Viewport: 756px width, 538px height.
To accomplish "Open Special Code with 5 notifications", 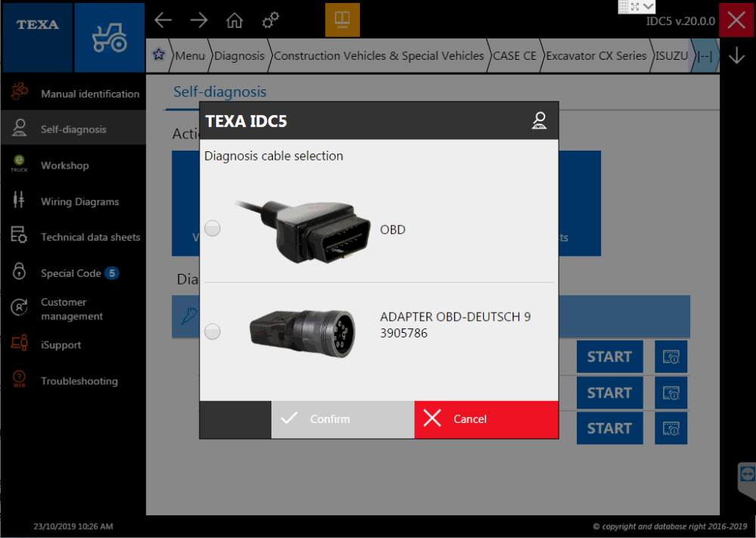I will (x=74, y=272).
